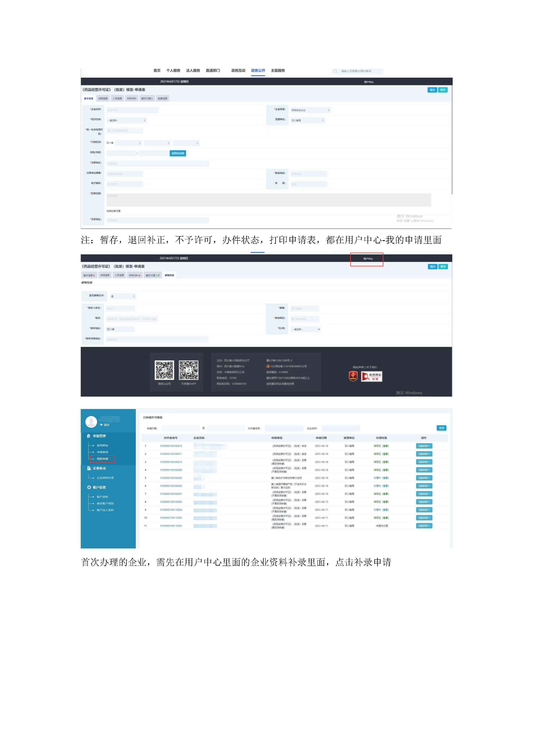Click the 统一社会信用代码 input field

point(125,131)
